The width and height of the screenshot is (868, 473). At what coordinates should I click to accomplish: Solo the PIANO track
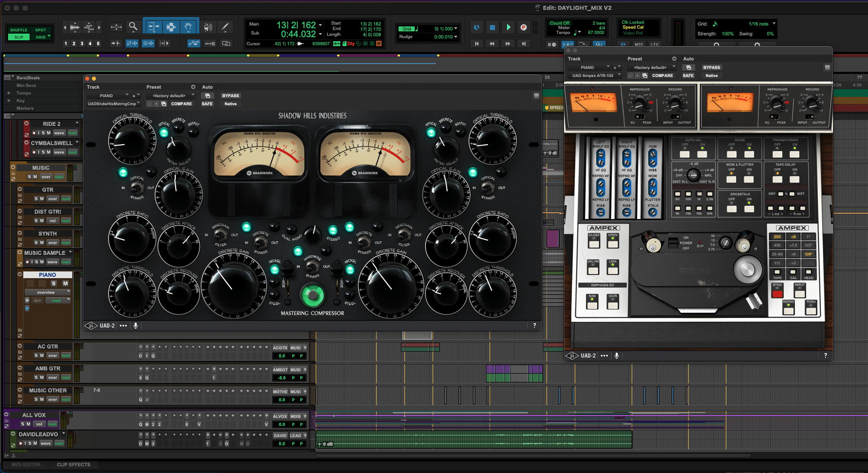tap(53, 284)
